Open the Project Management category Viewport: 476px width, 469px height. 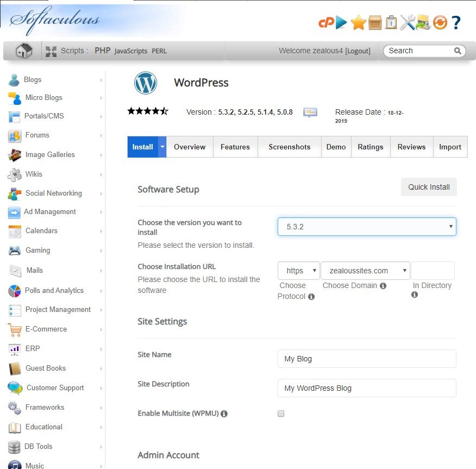[x=58, y=310]
